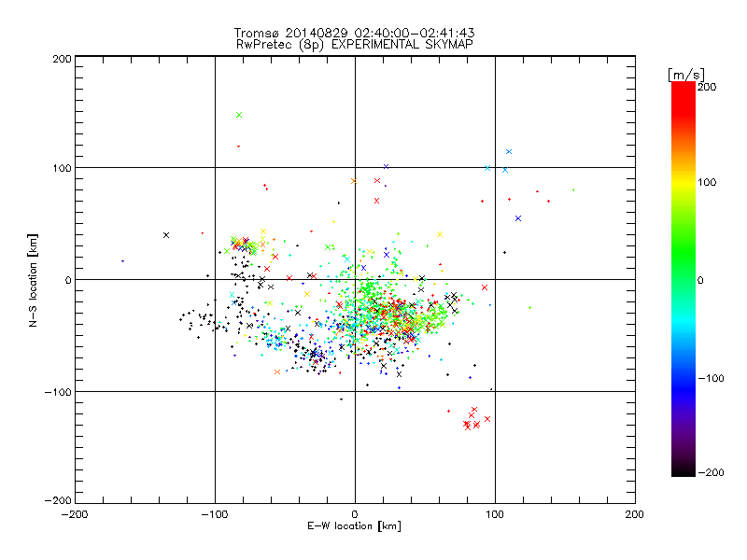This screenshot has width=747, height=560.
Task: Click the lone black X marker at far left
Action: (166, 235)
